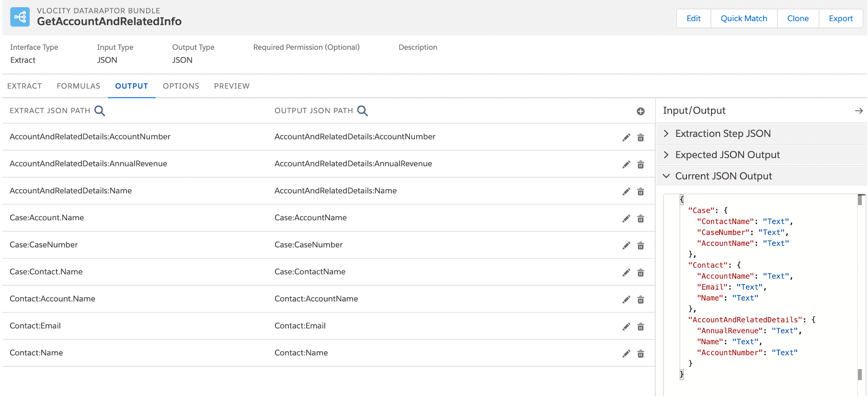
Task: Open the PREVIEW tab
Action: [x=232, y=86]
